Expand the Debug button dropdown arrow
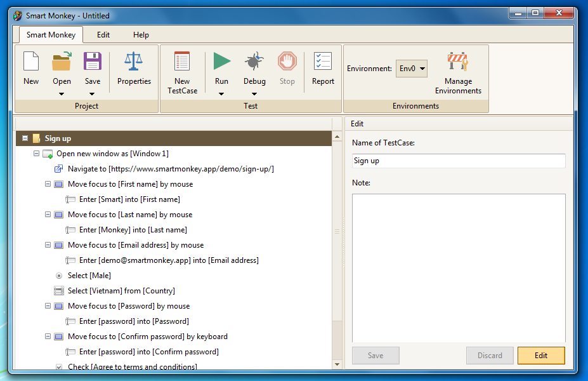This screenshot has height=381, width=588. tap(254, 94)
